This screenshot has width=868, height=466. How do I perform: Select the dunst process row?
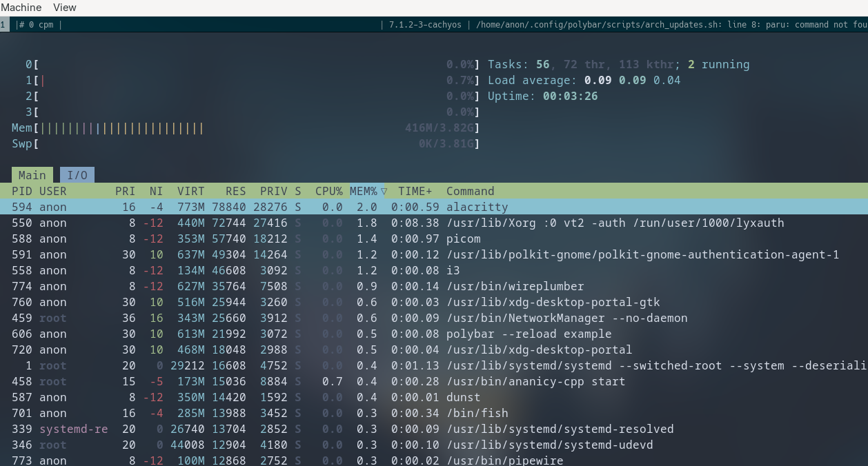434,397
